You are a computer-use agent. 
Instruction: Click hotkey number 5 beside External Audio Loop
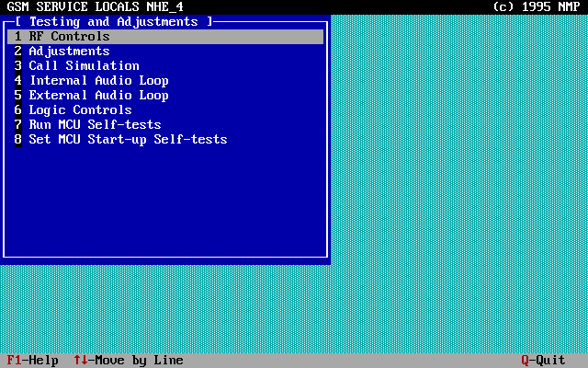coord(17,96)
